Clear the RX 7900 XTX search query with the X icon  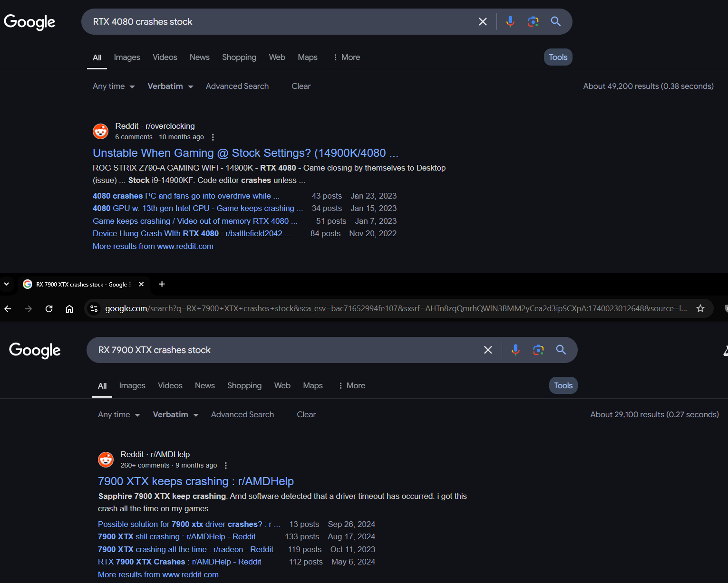[x=488, y=350]
